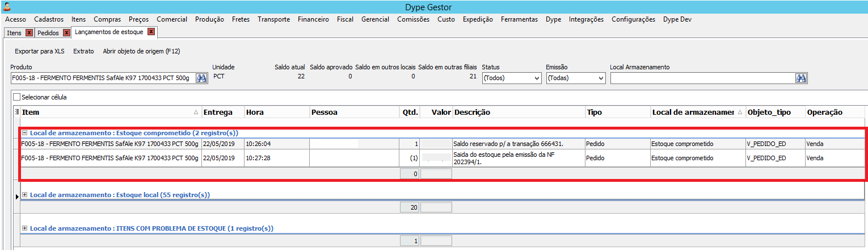Sort by the Valor column header
This screenshot has width=868, height=250.
pyautogui.click(x=436, y=112)
